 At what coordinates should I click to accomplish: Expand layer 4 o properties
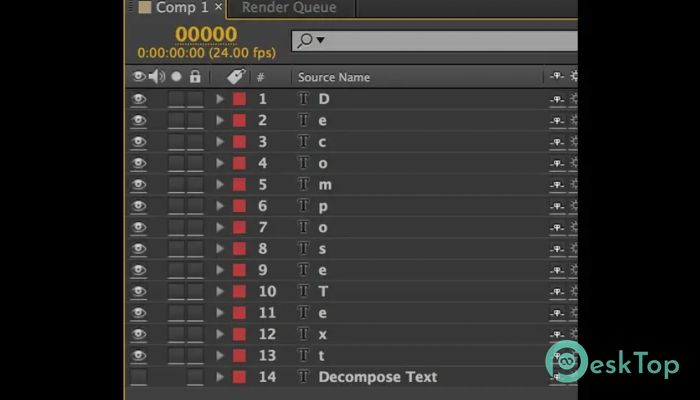pyautogui.click(x=220, y=163)
